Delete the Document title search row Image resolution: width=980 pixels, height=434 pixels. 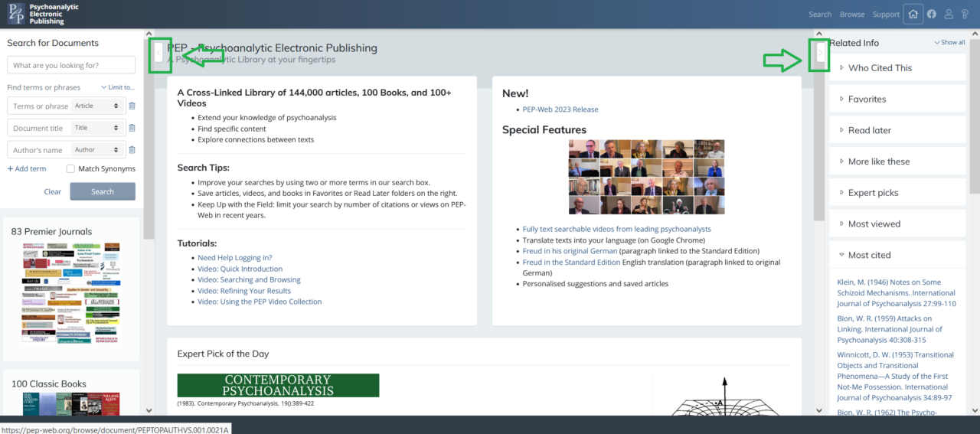132,128
